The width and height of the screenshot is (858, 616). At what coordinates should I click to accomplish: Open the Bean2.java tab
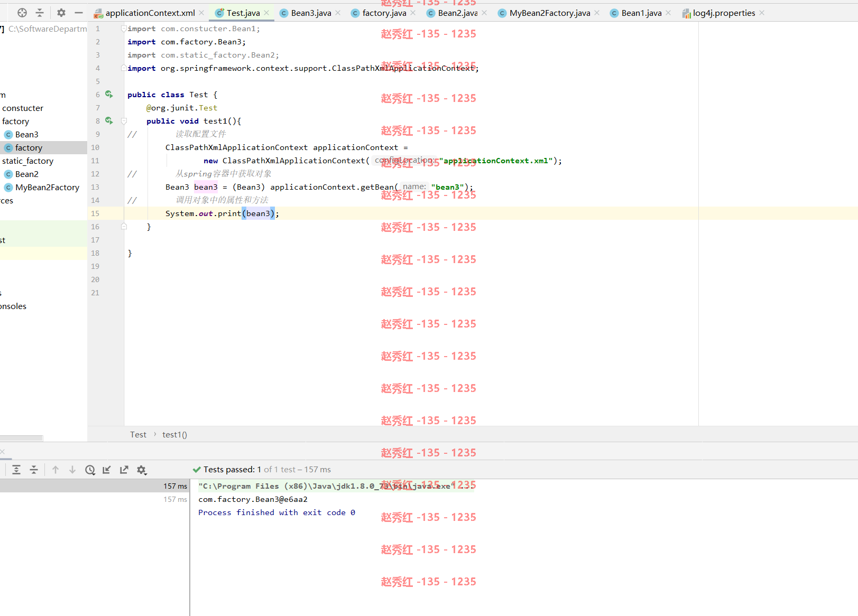[x=458, y=13]
